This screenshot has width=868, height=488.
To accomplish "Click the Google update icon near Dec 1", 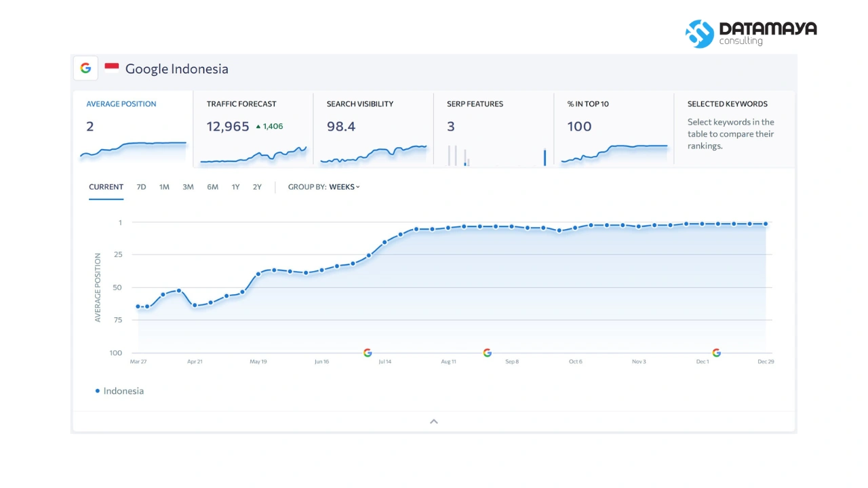I will coord(716,352).
